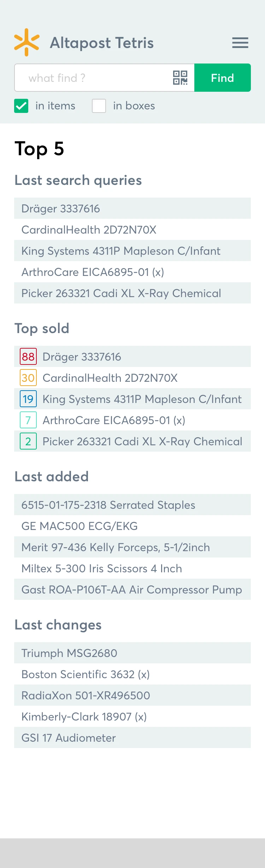Select CardinalHealth 2D72N70X under Top sold

[110, 378]
